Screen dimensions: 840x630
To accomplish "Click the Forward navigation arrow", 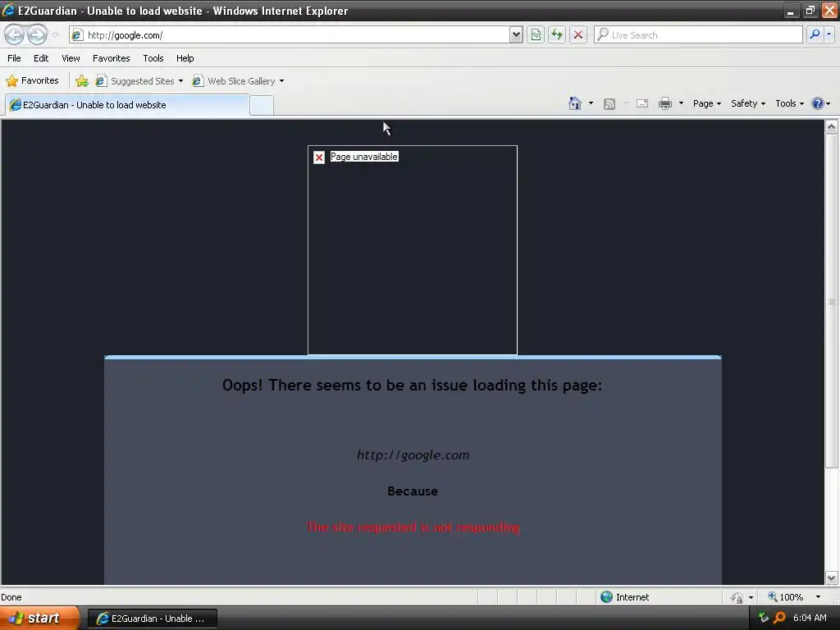I will point(38,34).
